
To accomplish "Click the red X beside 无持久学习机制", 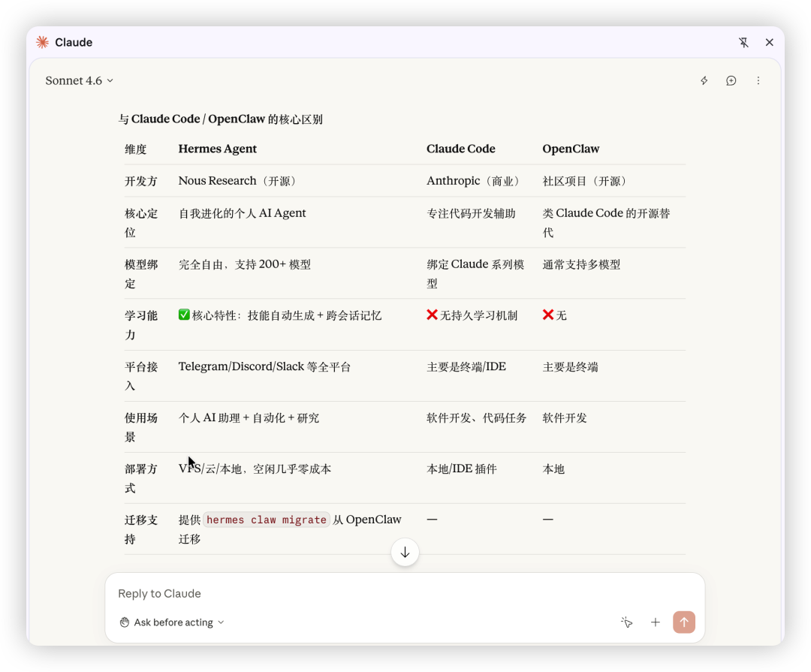I will point(432,315).
